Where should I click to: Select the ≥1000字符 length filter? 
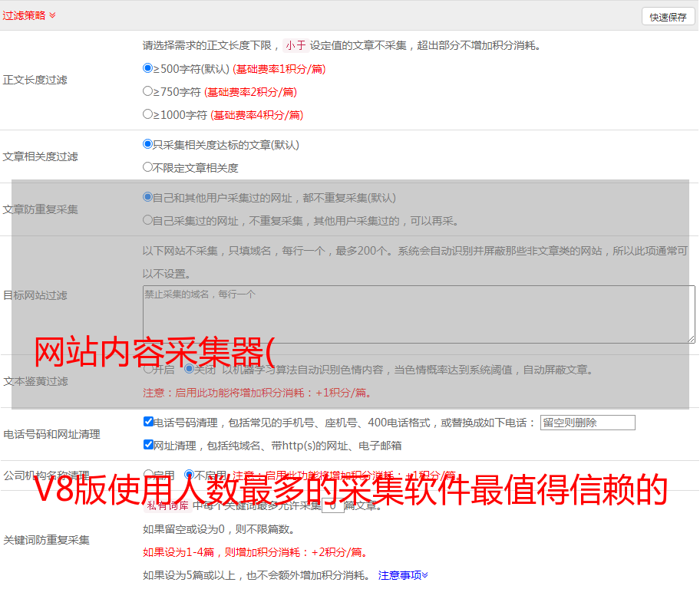coord(148,114)
